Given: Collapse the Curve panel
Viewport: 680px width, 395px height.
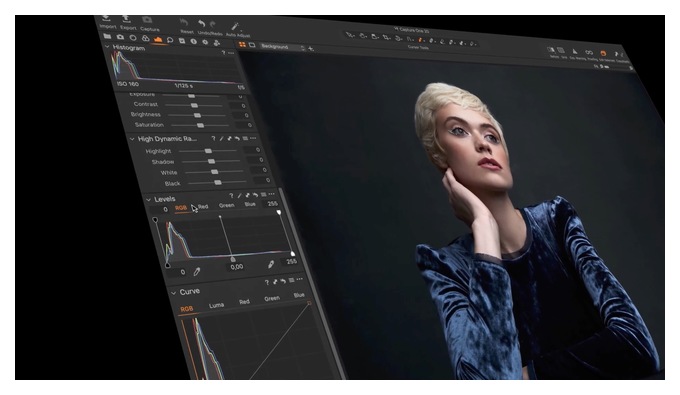Looking at the screenshot, I should click(x=174, y=293).
